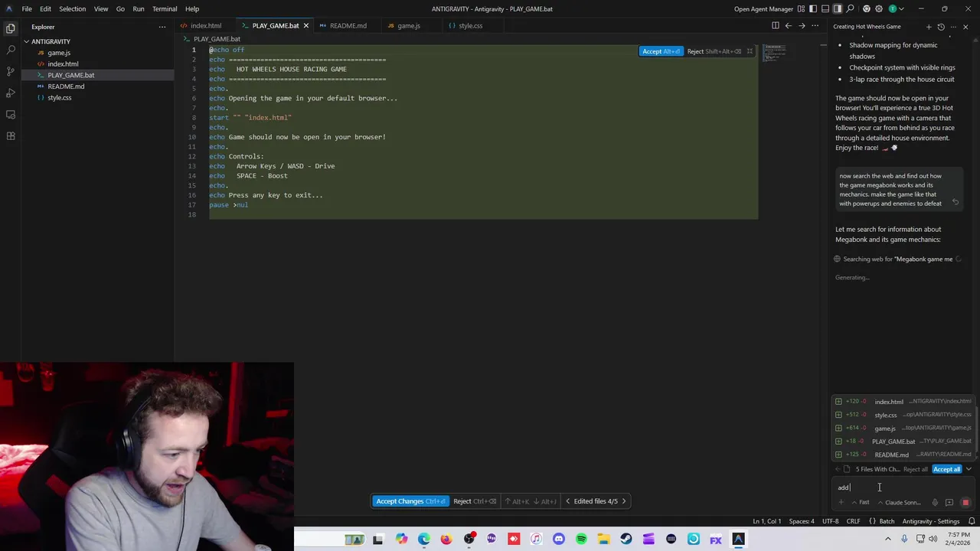Open style.css in the explorer tree

coord(59,97)
